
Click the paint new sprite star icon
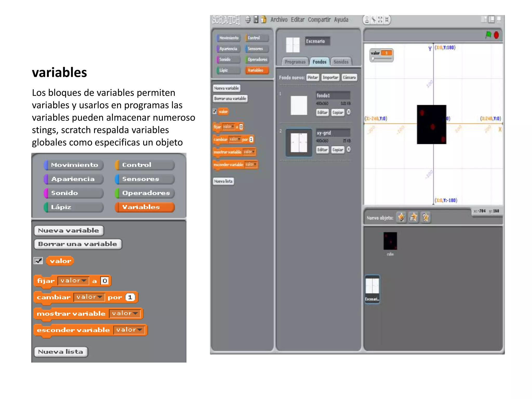[401, 217]
